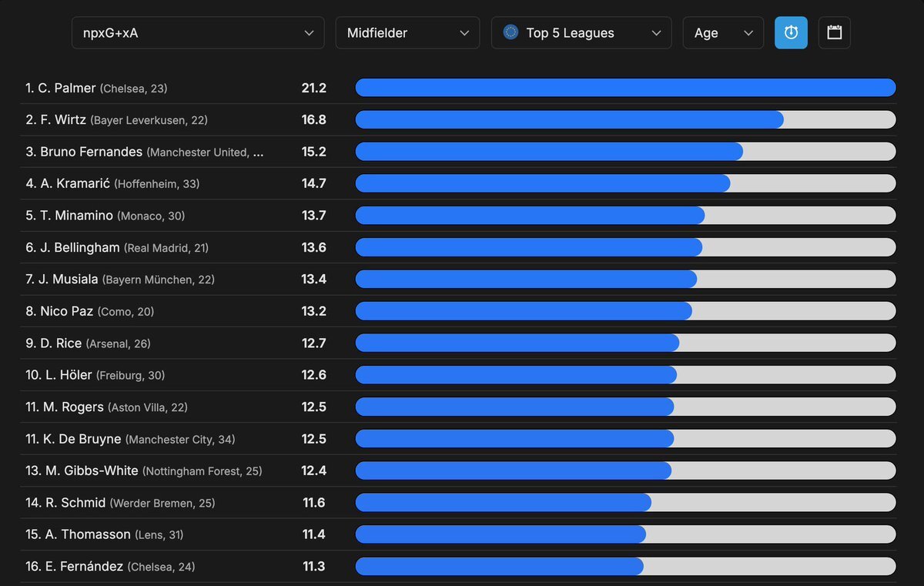Click F. Wirtz's progress bar
The width and height of the screenshot is (924, 586).
click(x=625, y=120)
